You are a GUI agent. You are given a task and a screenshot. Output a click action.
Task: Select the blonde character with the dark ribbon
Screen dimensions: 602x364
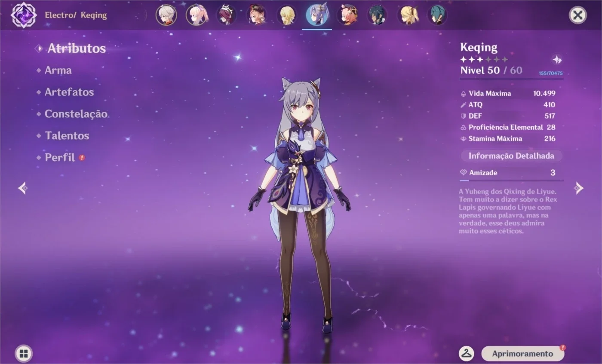407,15
